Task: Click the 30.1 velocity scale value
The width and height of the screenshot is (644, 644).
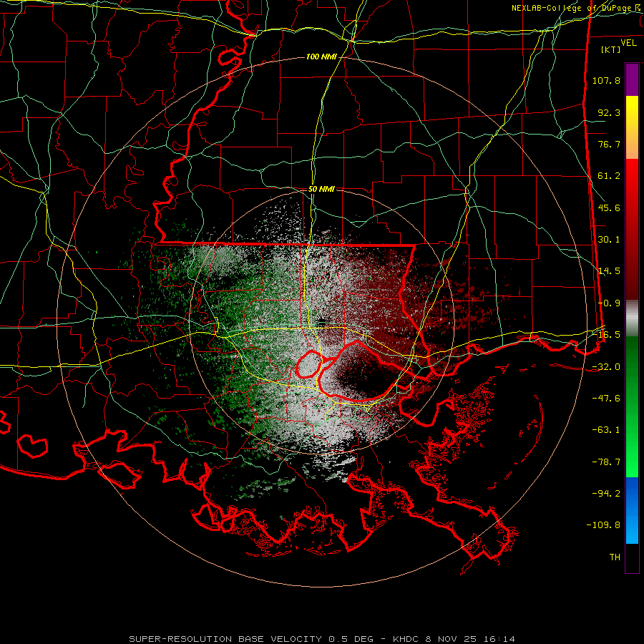Action: point(609,240)
